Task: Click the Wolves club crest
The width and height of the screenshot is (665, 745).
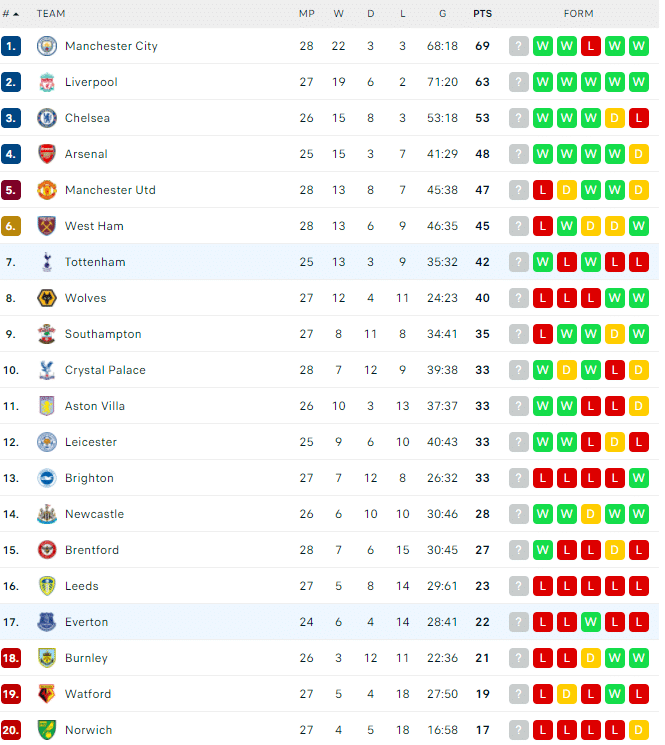Action: [x=47, y=298]
